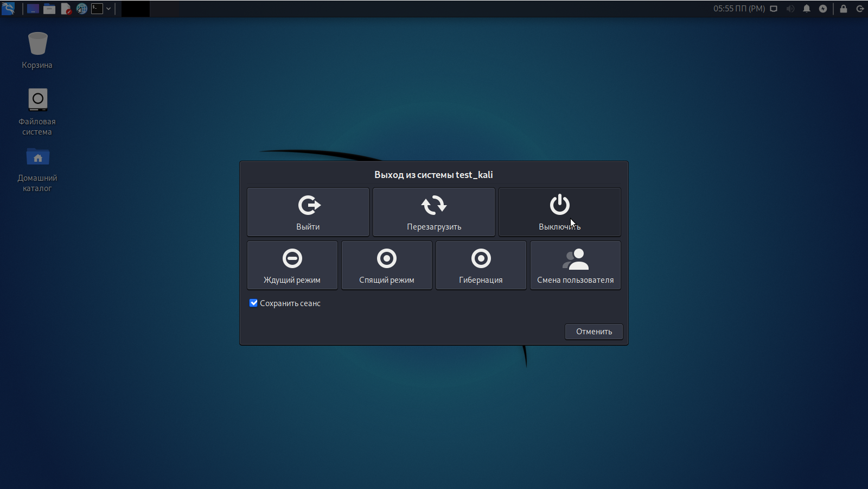The height and width of the screenshot is (489, 868).
Task: Select Гибернация to hibernate the computer
Action: tap(481, 265)
